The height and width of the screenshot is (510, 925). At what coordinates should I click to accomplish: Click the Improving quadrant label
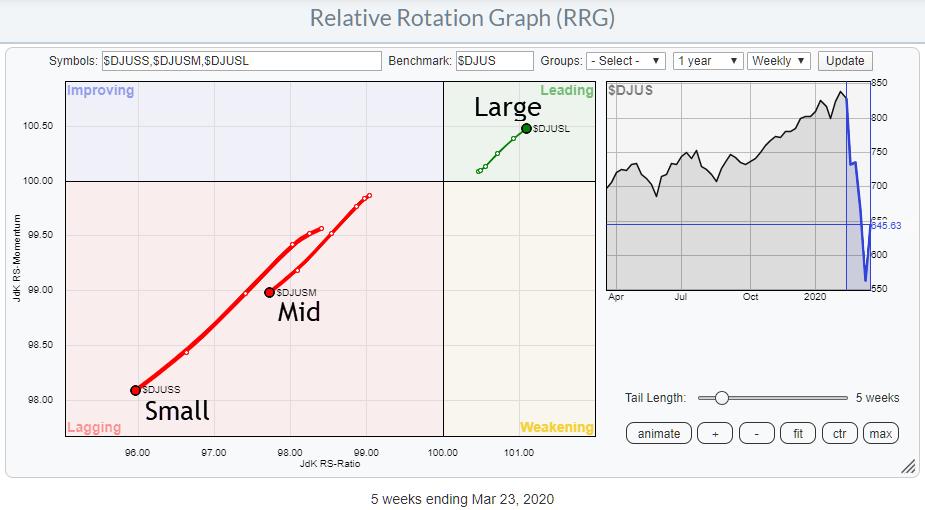click(x=100, y=90)
